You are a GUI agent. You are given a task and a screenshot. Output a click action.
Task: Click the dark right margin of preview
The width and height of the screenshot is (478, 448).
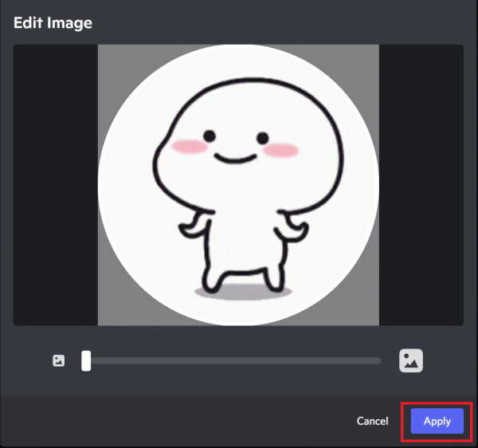click(421, 183)
